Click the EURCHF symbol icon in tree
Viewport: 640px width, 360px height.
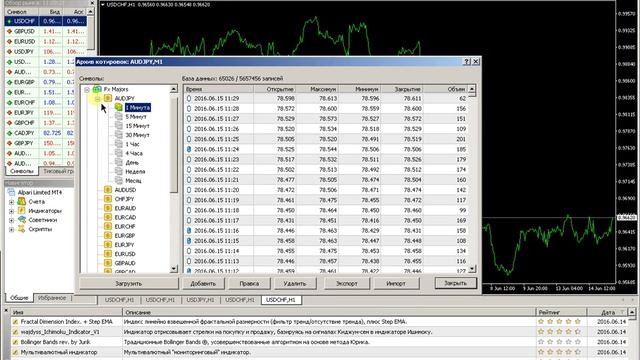point(108,226)
